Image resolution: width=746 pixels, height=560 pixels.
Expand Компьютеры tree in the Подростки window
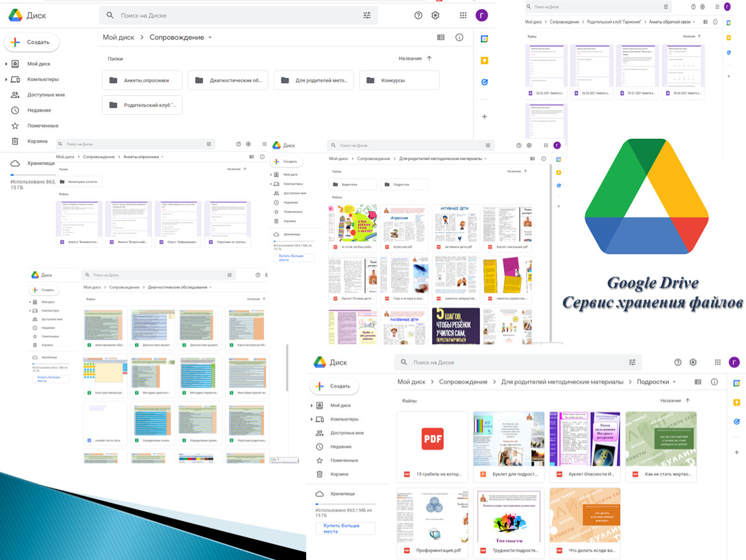point(311,419)
